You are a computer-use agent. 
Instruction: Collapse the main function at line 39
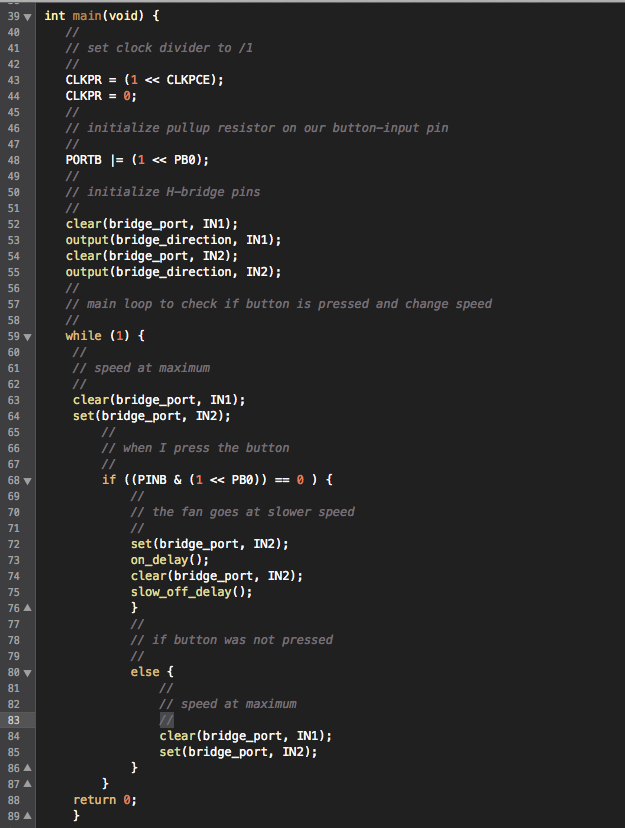point(27,17)
